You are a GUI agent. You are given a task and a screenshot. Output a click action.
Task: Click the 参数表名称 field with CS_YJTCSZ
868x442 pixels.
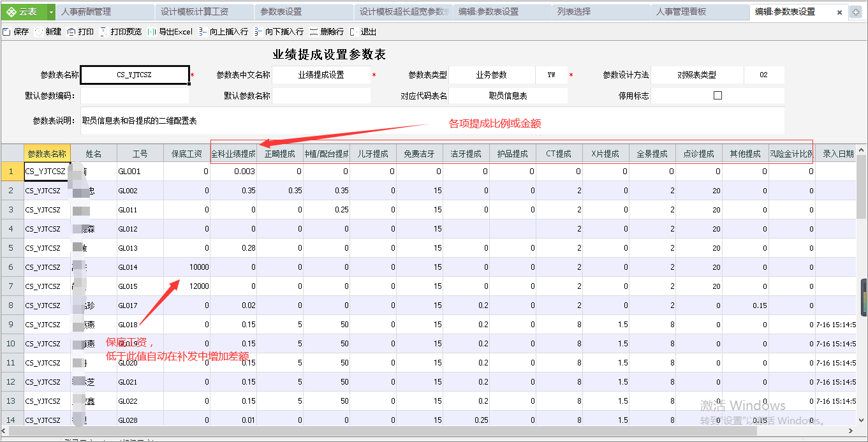[x=135, y=75]
